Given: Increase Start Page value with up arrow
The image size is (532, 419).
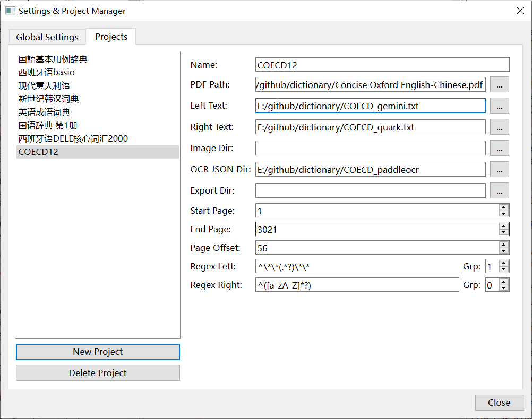Looking at the screenshot, I should [504, 207].
